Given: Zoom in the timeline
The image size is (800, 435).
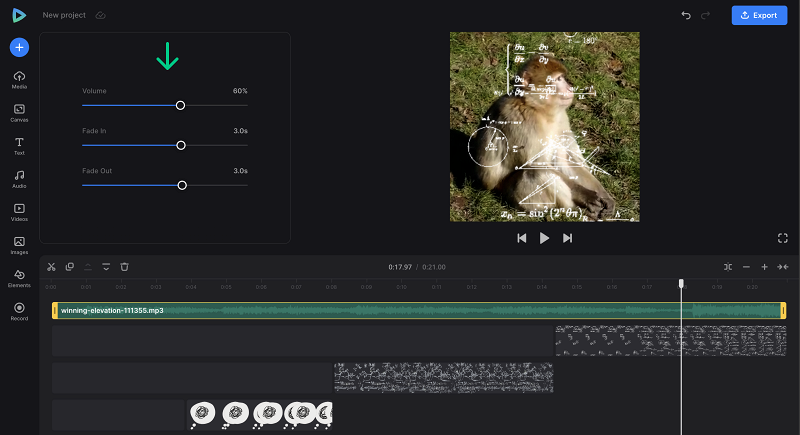Looking at the screenshot, I should (x=764, y=267).
